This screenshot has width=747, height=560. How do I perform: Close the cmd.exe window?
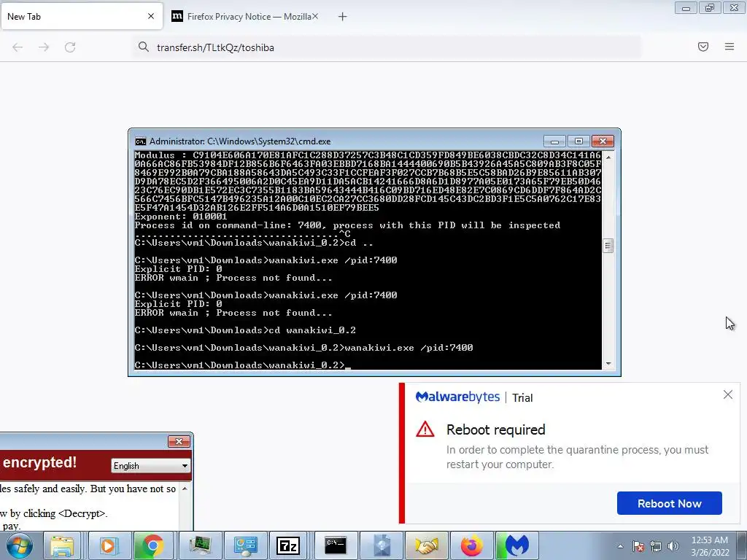(603, 141)
